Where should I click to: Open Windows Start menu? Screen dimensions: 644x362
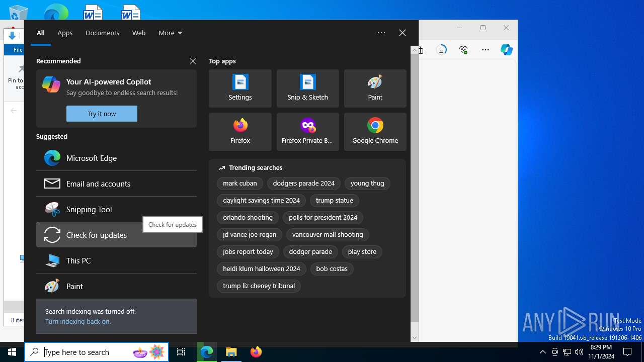pos(12,352)
